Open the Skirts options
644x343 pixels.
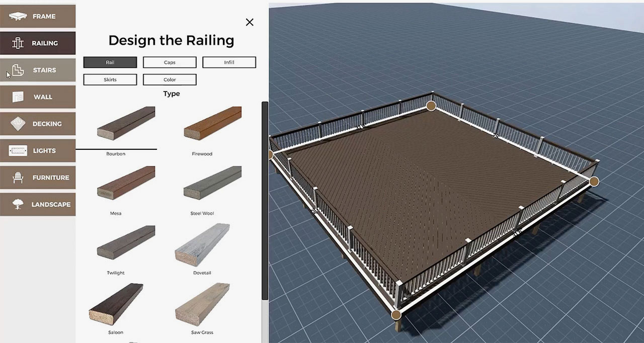(110, 79)
